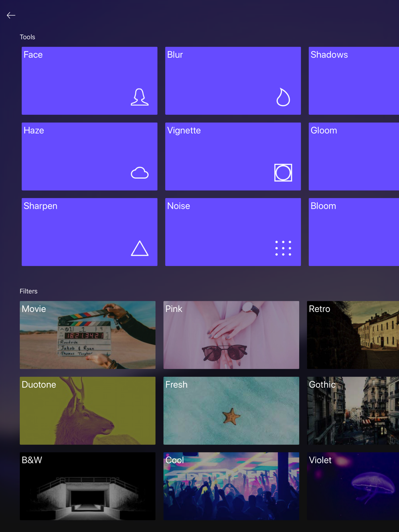Click the Filters section heading
Viewport: 399px width, 532px height.
[29, 292]
